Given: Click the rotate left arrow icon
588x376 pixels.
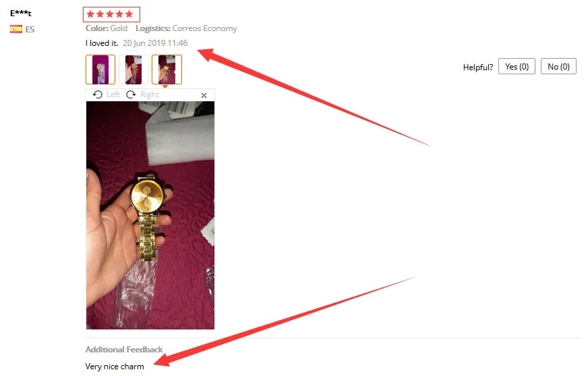Looking at the screenshot, I should click(x=98, y=95).
